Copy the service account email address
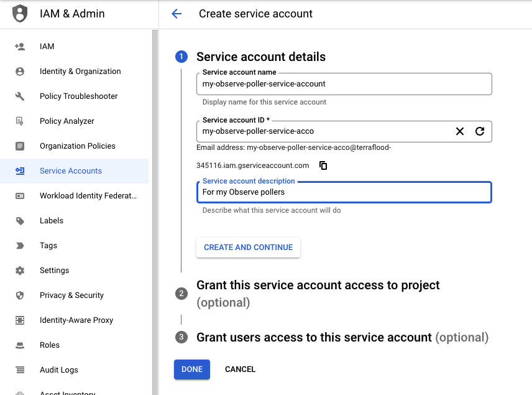Image resolution: width=532 pixels, height=395 pixels. 323,165
